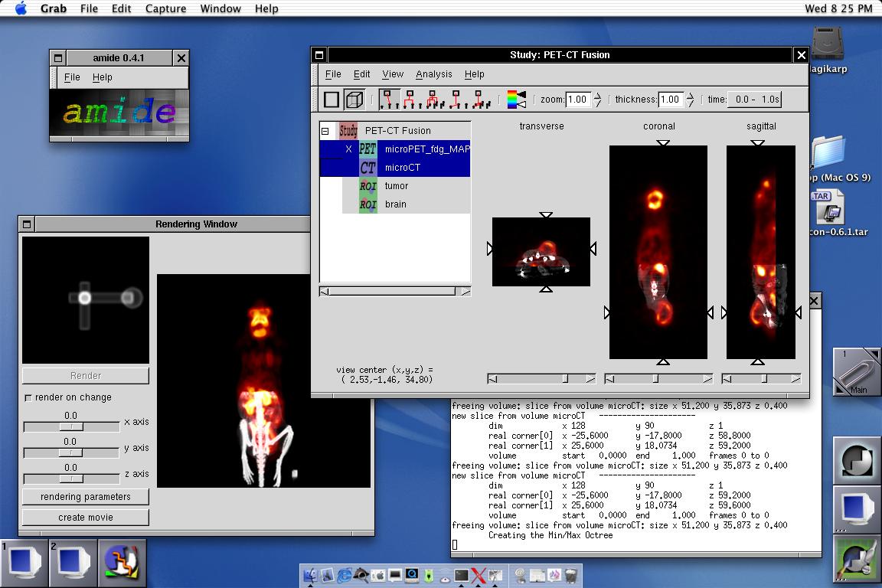The width and height of the screenshot is (882, 588).
Task: Open Finder from the Dock
Action: [x=311, y=575]
